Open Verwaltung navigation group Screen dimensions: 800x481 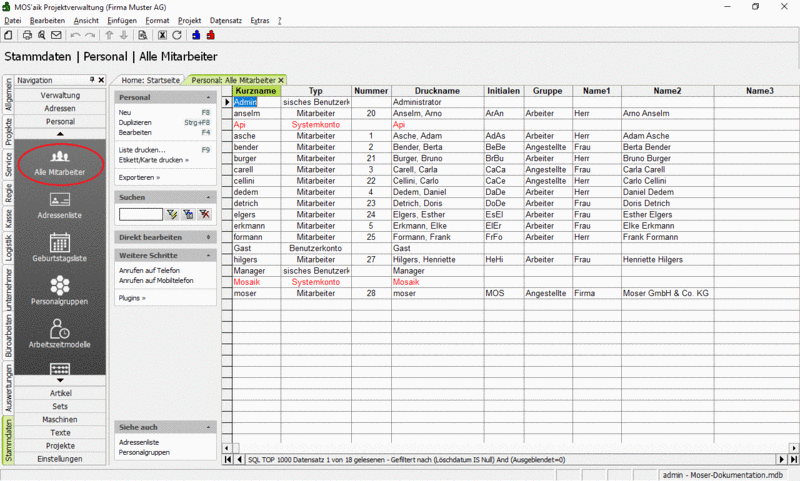(60, 95)
